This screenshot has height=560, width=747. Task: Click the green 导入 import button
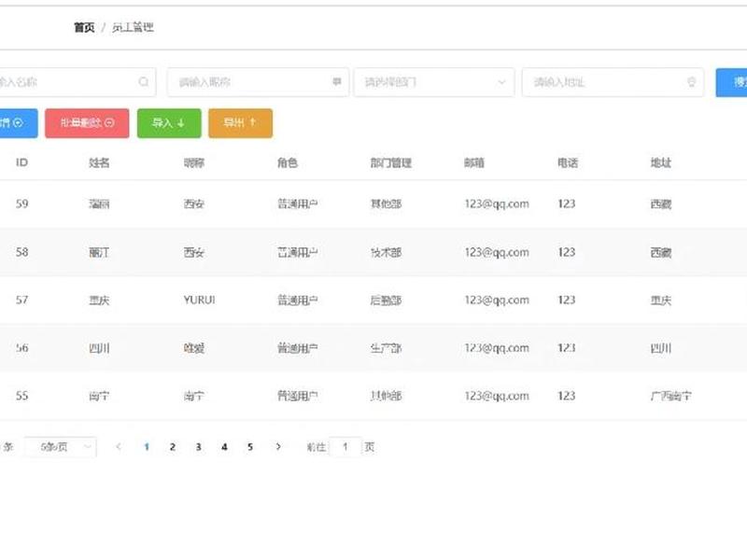coord(169,123)
